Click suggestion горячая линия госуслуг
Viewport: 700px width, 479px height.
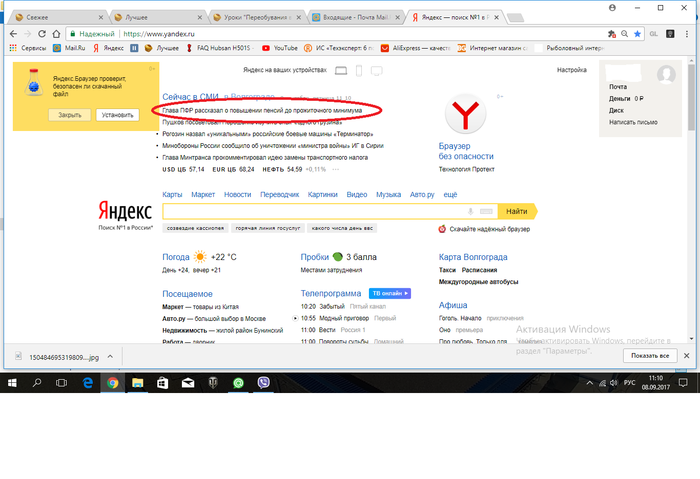point(268,228)
